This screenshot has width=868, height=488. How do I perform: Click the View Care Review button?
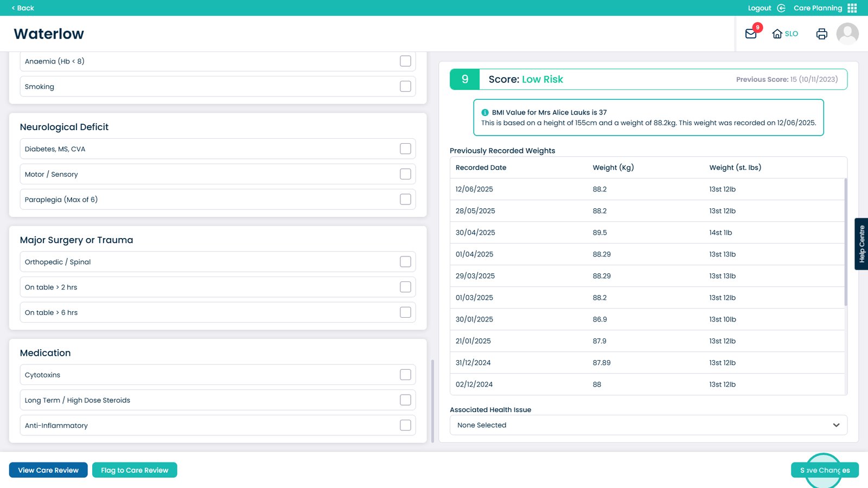click(x=48, y=470)
